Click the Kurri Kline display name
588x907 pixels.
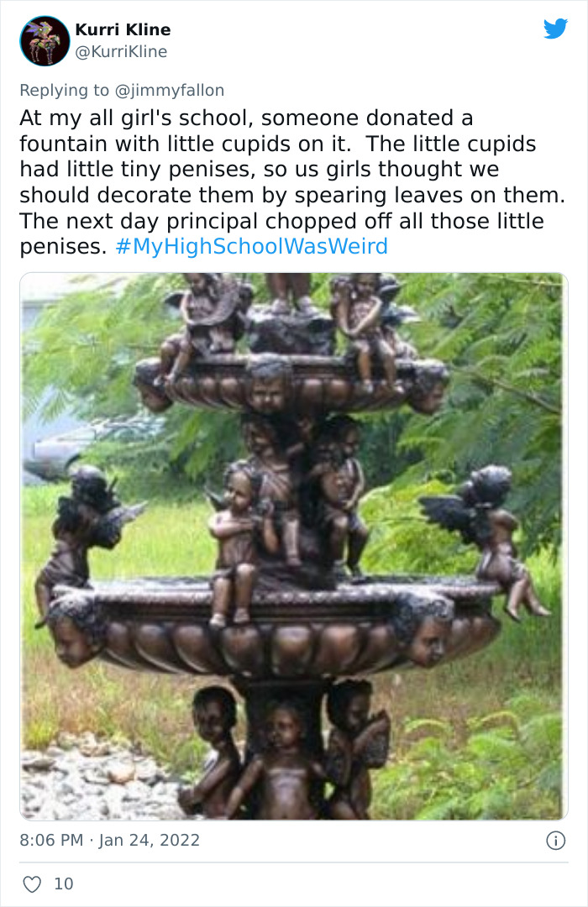click(123, 29)
